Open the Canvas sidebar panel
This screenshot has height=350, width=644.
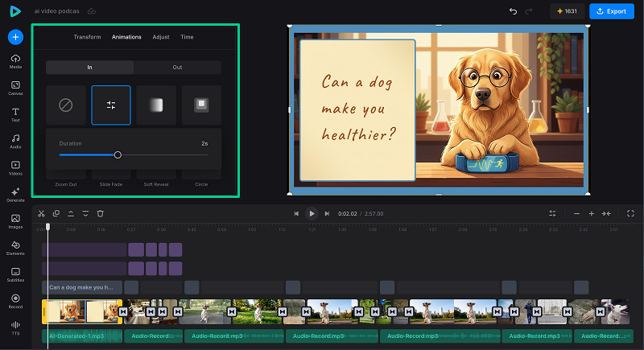click(15, 88)
